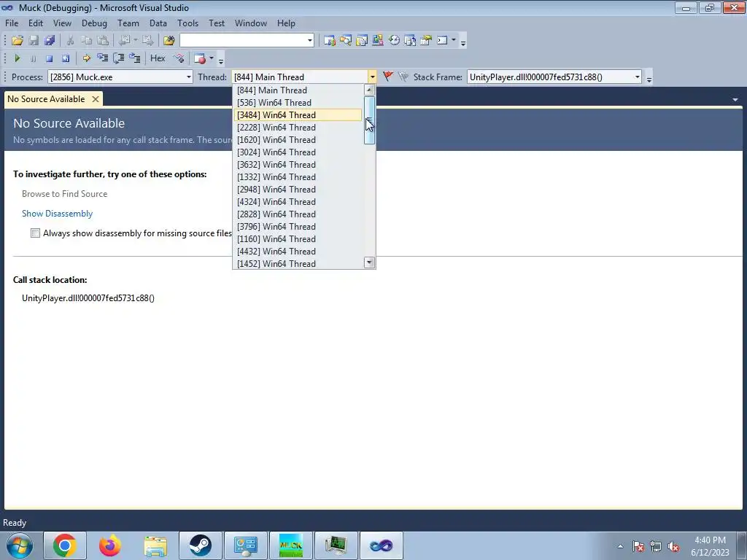Open Debug Location toolbar options overflow
The image size is (747, 560).
[x=649, y=79]
